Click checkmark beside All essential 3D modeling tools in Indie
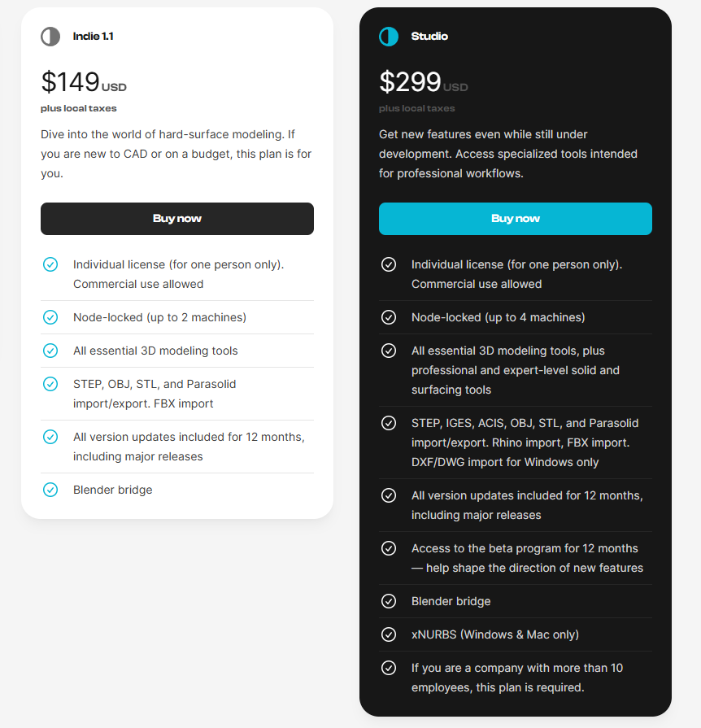This screenshot has width=701, height=728. coord(50,351)
